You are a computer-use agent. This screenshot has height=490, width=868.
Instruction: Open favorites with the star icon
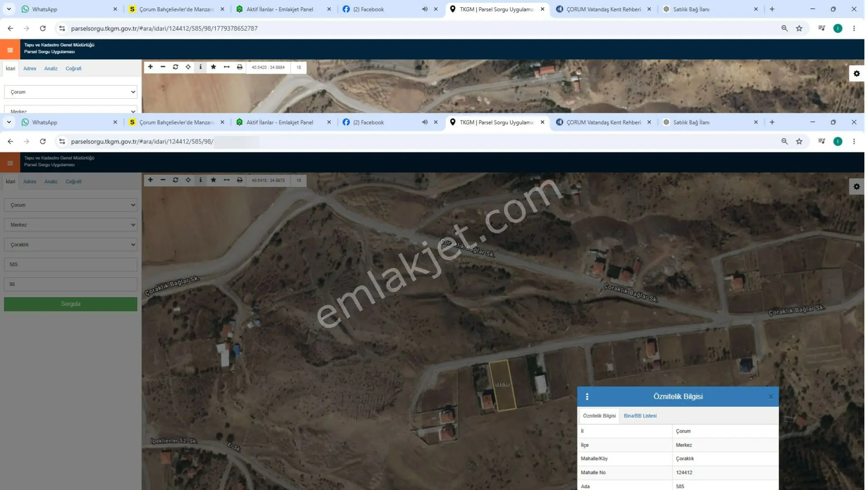tap(213, 180)
